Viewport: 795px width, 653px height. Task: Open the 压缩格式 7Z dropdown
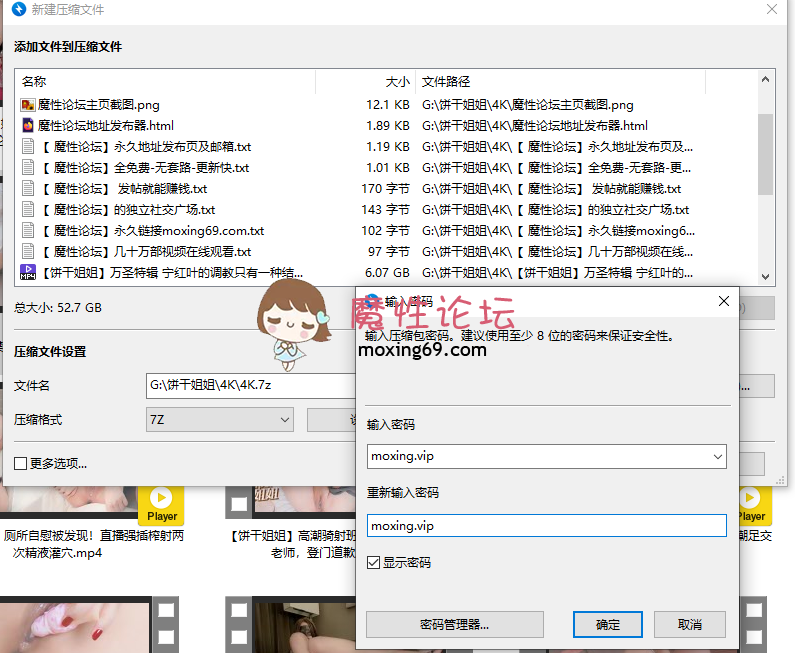pyautogui.click(x=220, y=420)
